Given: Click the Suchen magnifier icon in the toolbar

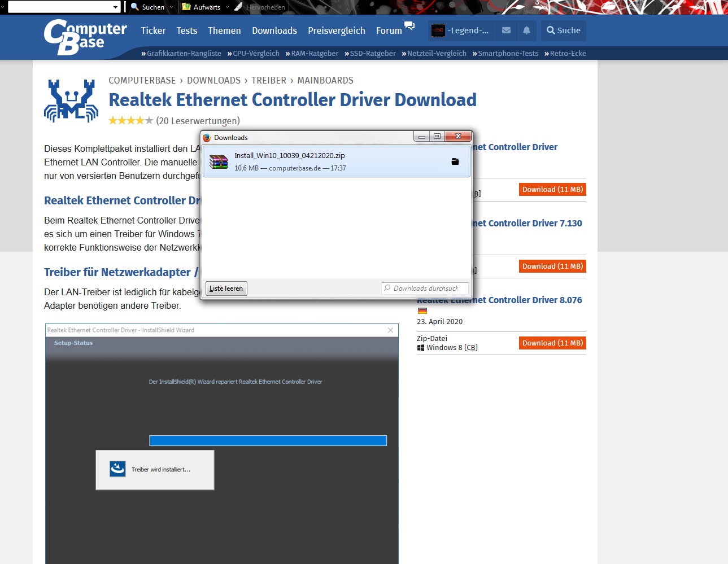Looking at the screenshot, I should point(135,7).
